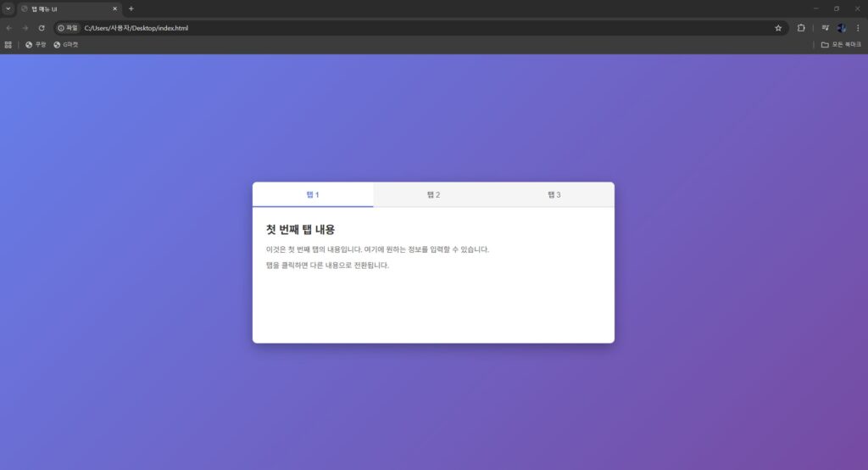Open the media controls icon

[x=825, y=28]
